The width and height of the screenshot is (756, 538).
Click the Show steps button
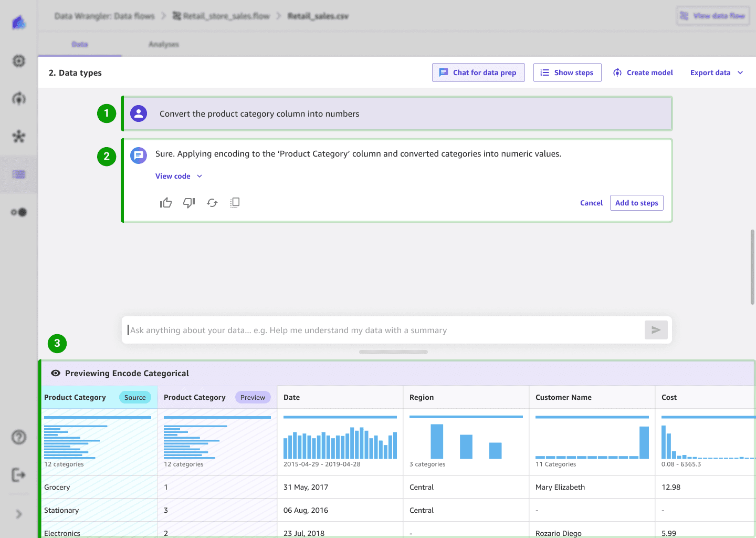coord(567,73)
